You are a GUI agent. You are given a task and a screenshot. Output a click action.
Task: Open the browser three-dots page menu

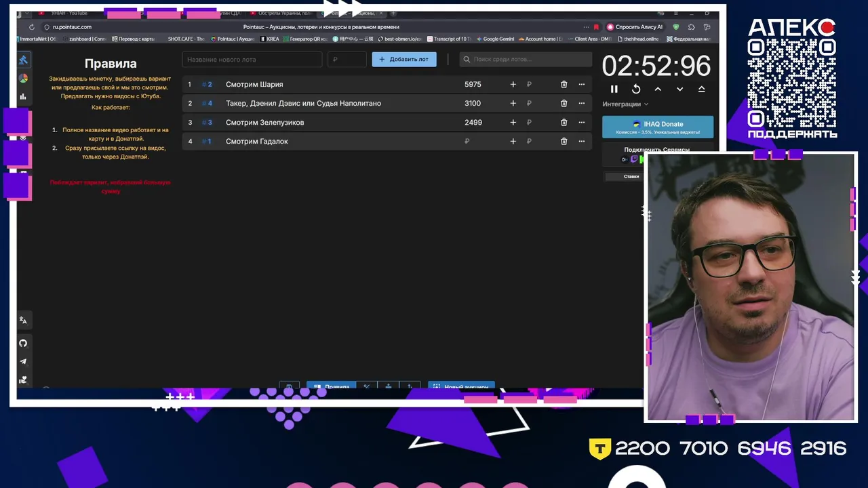coord(586,27)
